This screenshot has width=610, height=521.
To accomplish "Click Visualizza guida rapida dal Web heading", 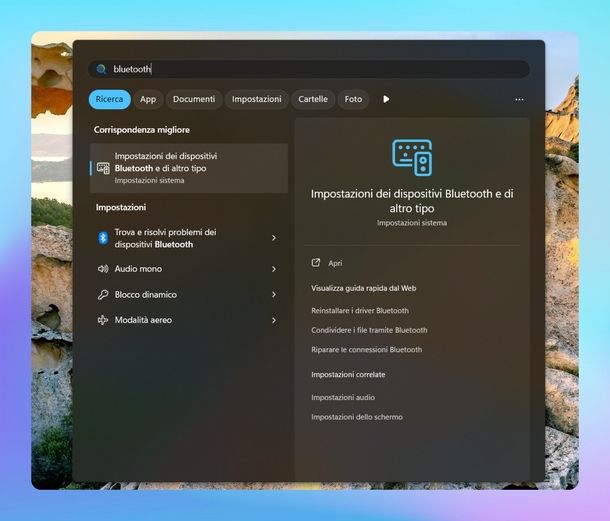I will pos(363,288).
